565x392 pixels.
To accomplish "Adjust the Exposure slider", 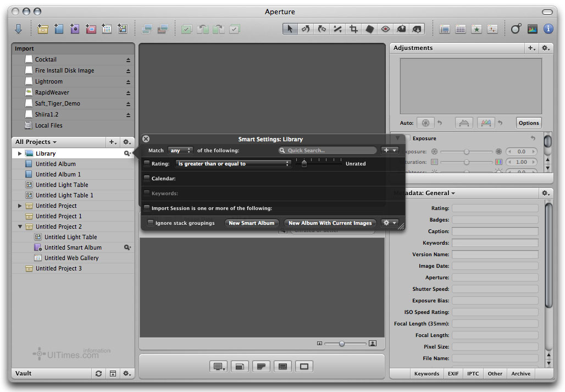I will click(466, 152).
